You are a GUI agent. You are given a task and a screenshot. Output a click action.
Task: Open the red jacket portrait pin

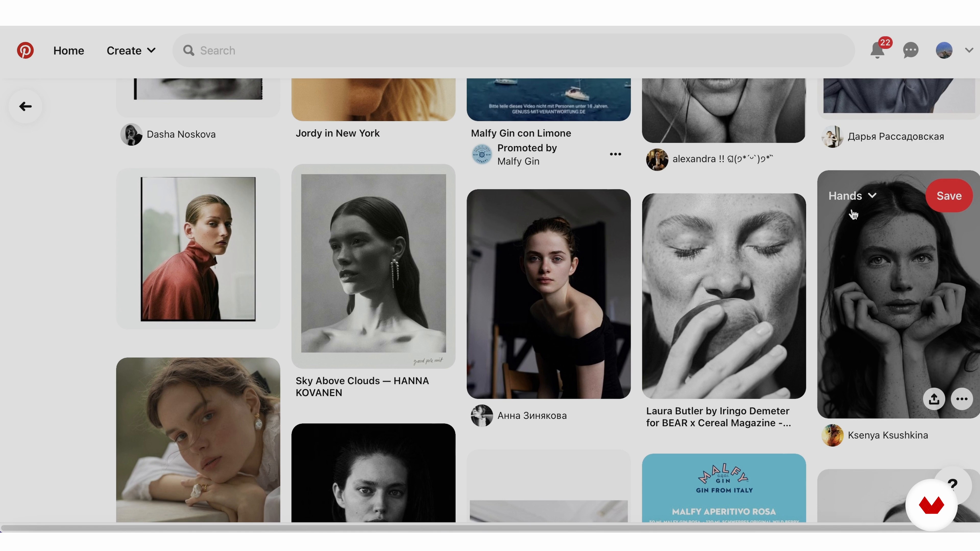click(x=198, y=249)
